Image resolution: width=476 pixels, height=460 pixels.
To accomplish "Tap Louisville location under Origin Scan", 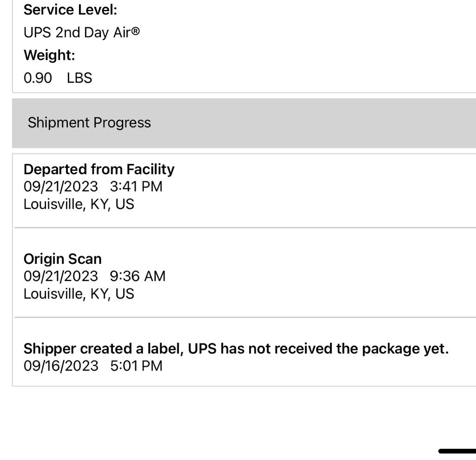I will 79,294.
